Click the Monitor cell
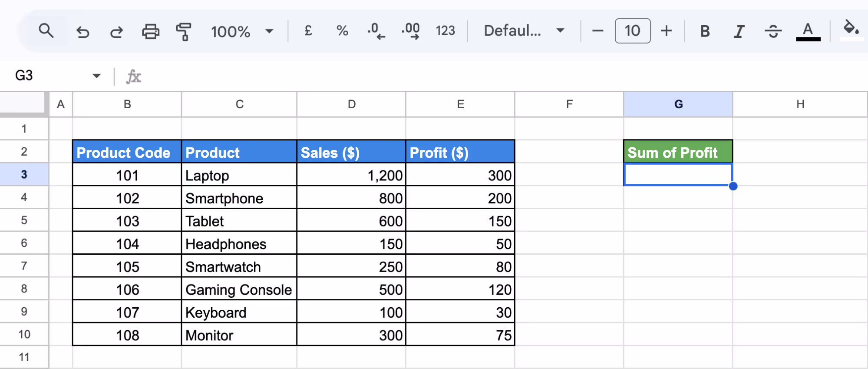 click(x=239, y=335)
